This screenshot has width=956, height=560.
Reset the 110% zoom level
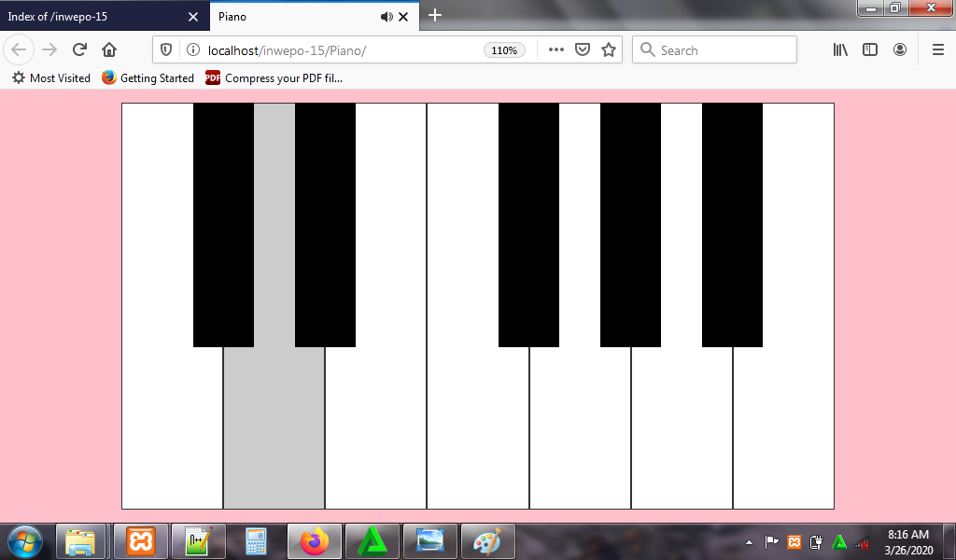point(504,50)
